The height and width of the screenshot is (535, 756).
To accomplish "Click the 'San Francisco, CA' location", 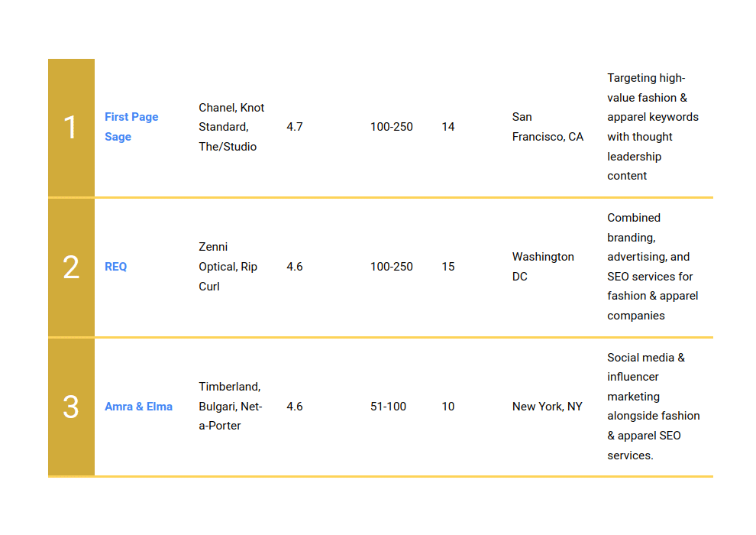I will [x=548, y=127].
